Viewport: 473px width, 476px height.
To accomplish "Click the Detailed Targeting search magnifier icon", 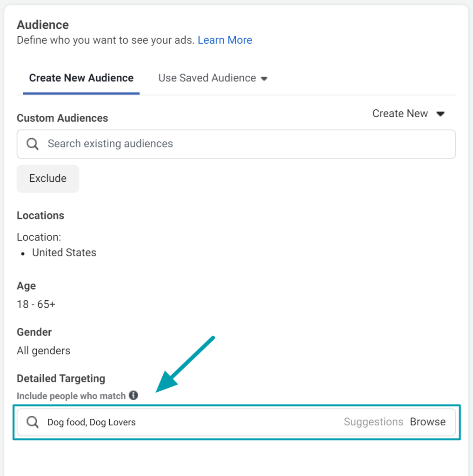I will pos(33,422).
